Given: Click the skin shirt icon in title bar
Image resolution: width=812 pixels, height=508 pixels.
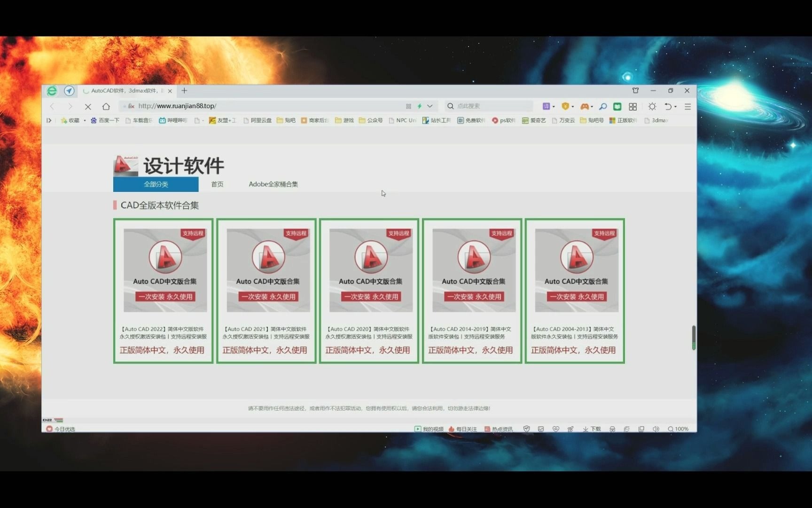Looking at the screenshot, I should [x=635, y=90].
